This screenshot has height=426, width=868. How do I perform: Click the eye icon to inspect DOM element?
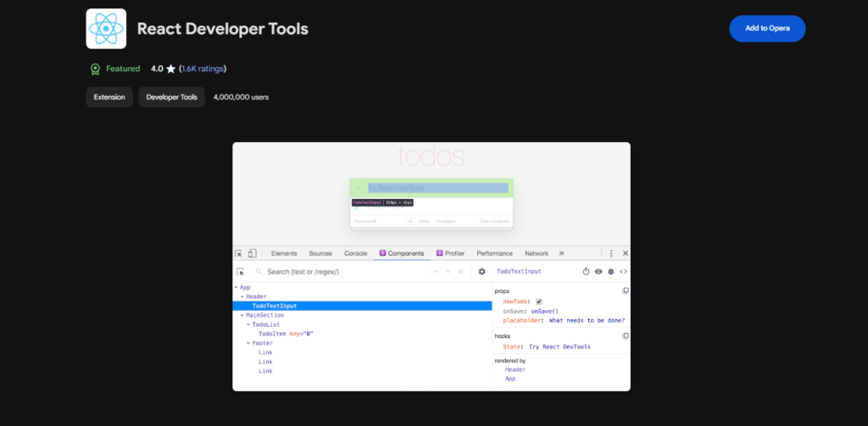598,272
